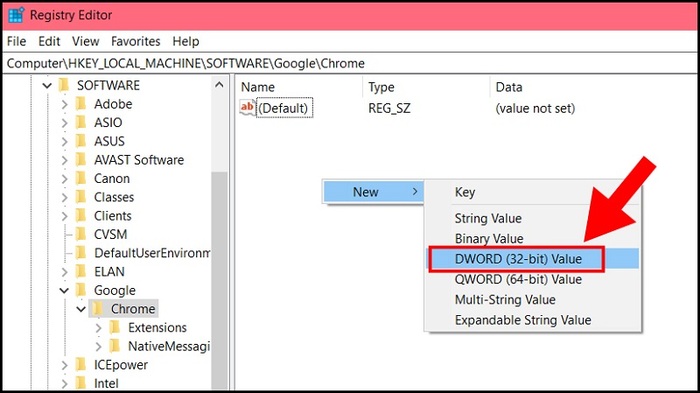Click the Clients folder icon
This screenshot has width=700, height=393.
[x=81, y=216]
